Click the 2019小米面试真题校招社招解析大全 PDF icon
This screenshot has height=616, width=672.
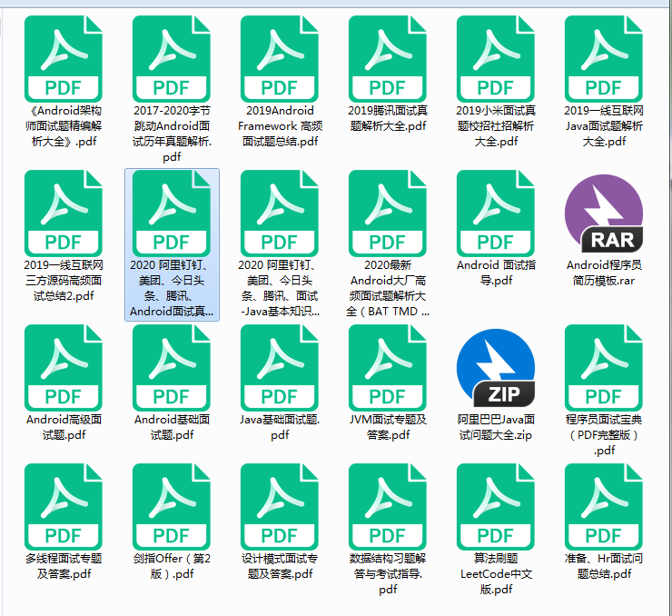point(496,59)
